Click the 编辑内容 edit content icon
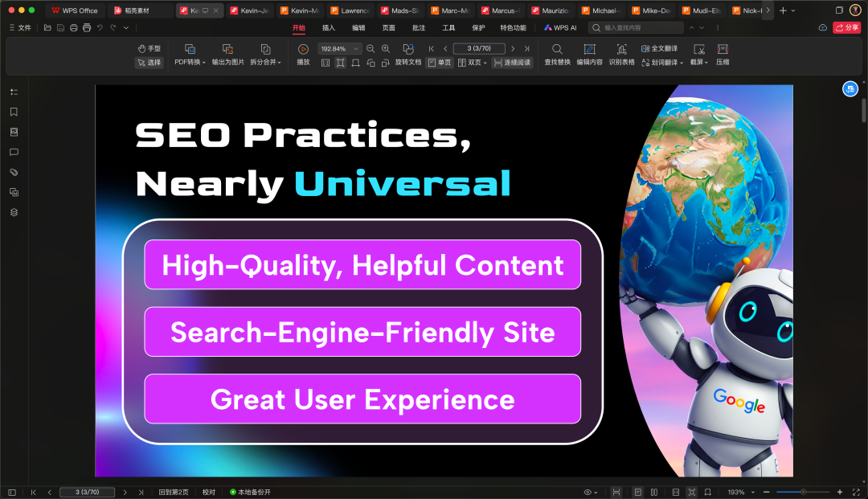This screenshot has height=499, width=868. click(590, 49)
